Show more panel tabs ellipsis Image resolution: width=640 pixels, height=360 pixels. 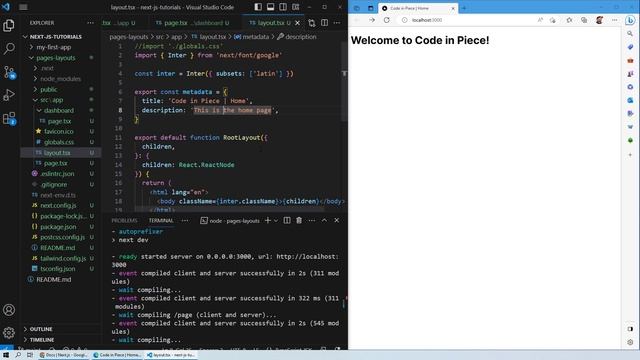185,220
